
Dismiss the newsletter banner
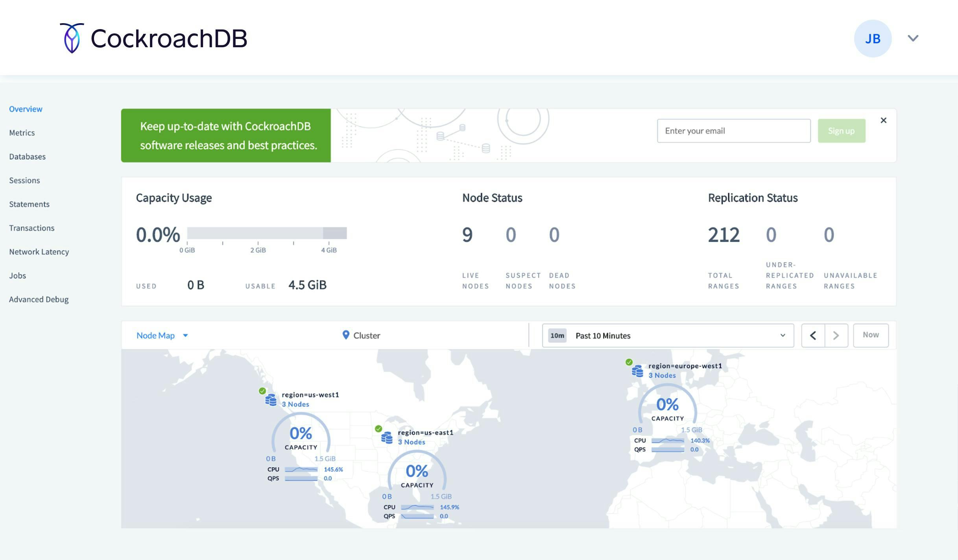(x=884, y=120)
